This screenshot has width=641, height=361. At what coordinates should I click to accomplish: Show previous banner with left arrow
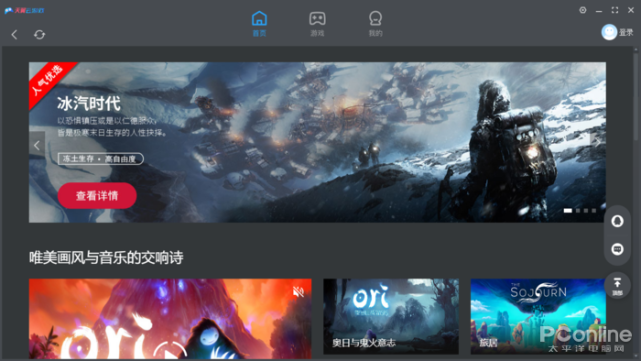click(x=37, y=145)
